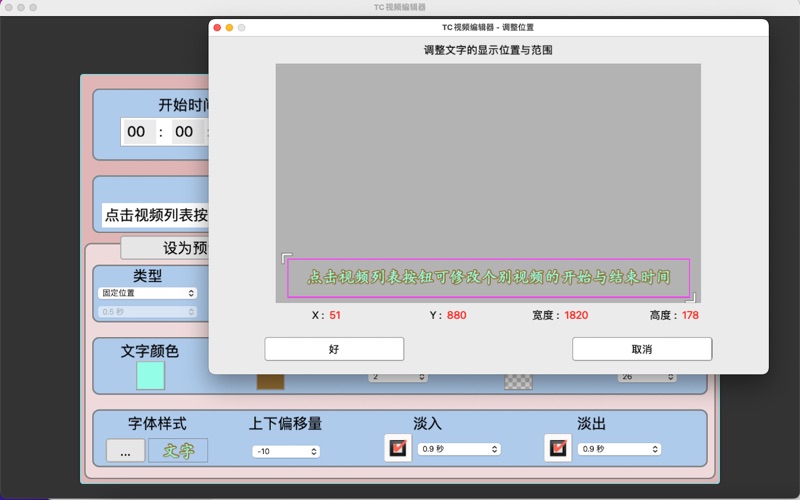Click the 宽度 value 1820
The height and width of the screenshot is (500, 800).
[577, 315]
